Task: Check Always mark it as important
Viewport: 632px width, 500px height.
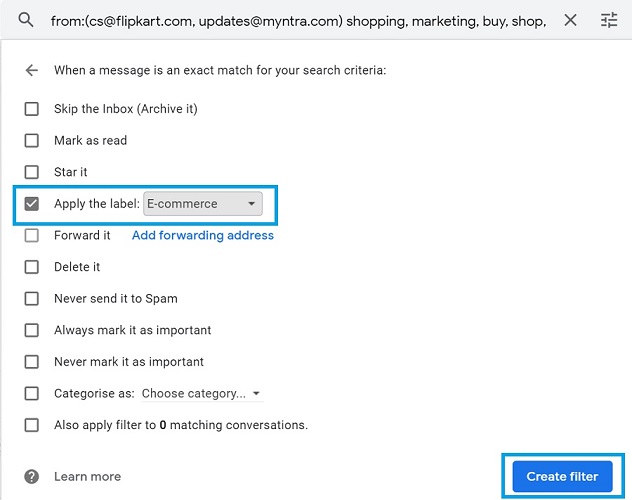Action: point(31,330)
